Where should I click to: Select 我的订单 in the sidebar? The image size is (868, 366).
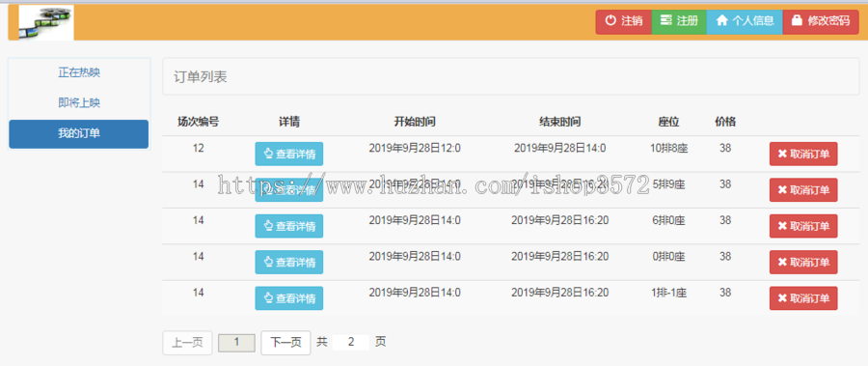(x=79, y=133)
